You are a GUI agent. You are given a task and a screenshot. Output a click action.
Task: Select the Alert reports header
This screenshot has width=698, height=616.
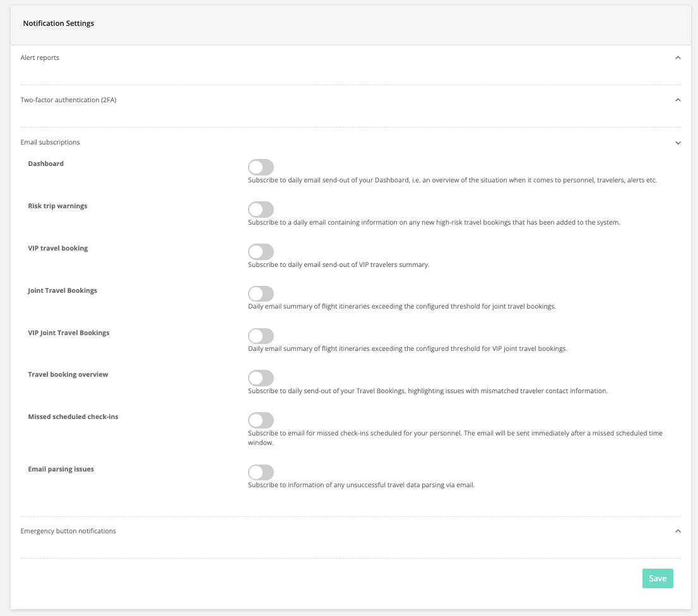coord(40,57)
